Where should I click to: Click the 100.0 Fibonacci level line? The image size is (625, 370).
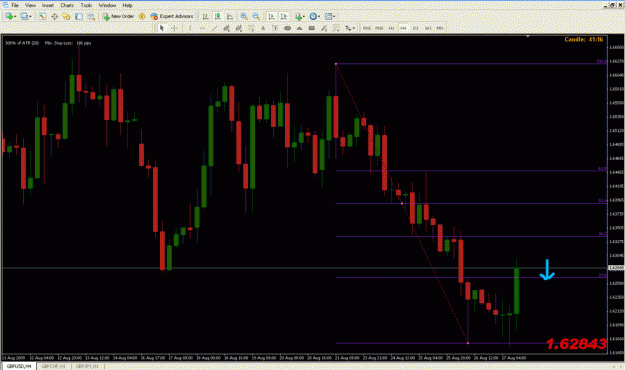[471, 64]
